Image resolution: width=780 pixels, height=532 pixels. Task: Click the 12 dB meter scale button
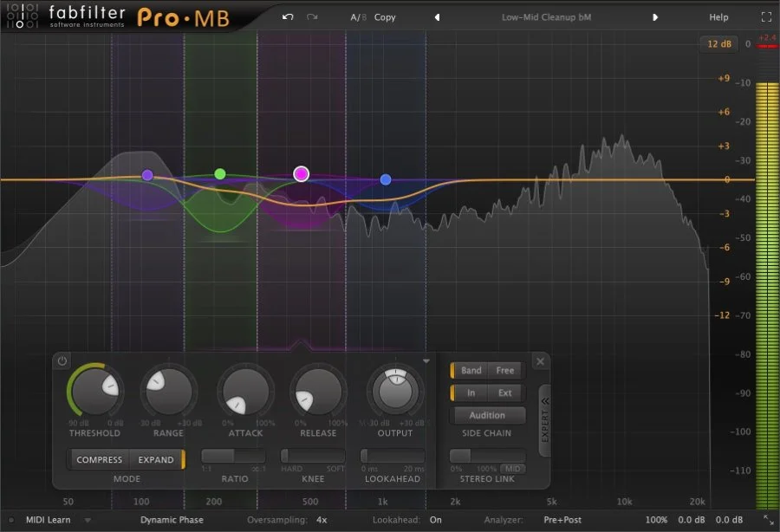click(718, 43)
